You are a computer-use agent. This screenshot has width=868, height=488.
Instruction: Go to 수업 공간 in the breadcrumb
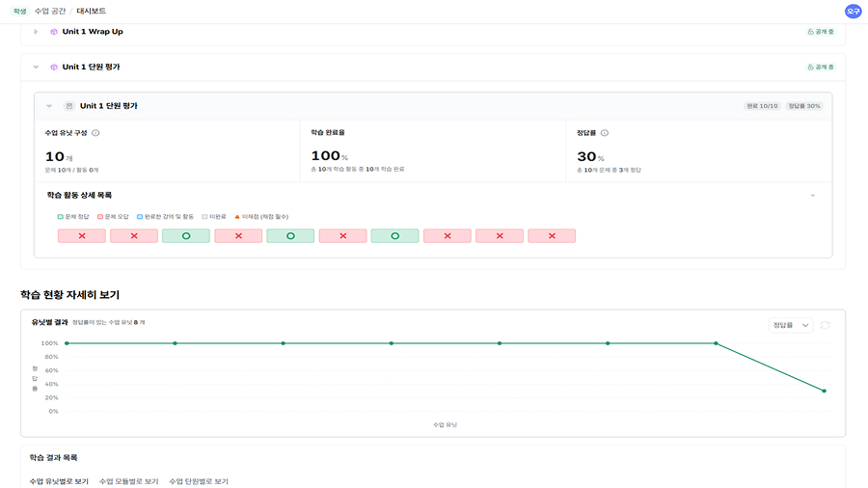[x=51, y=12]
